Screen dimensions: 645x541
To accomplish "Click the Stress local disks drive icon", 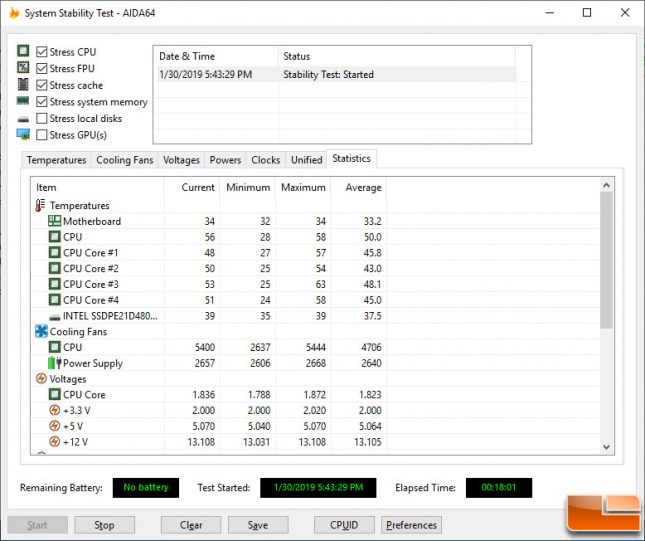I will pos(23,119).
